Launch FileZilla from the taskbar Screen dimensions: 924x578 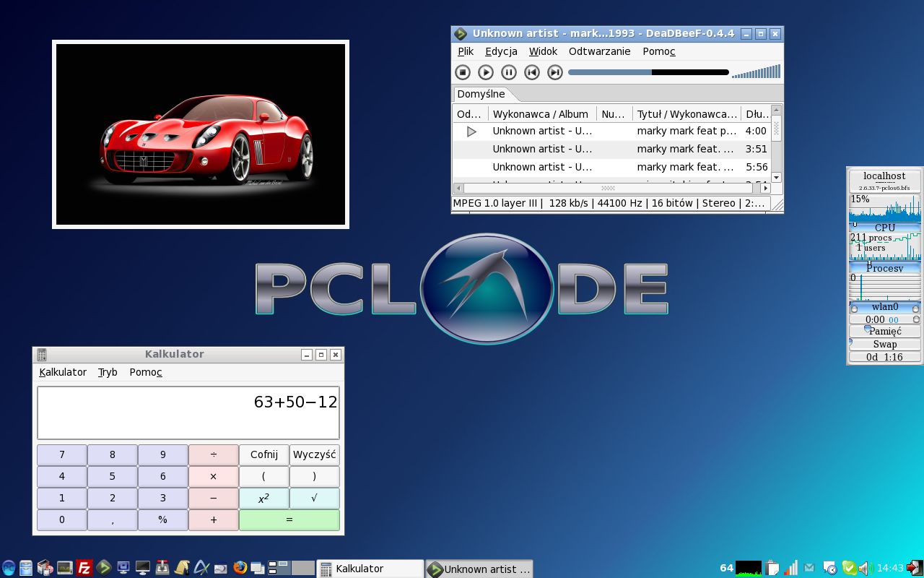click(x=84, y=568)
